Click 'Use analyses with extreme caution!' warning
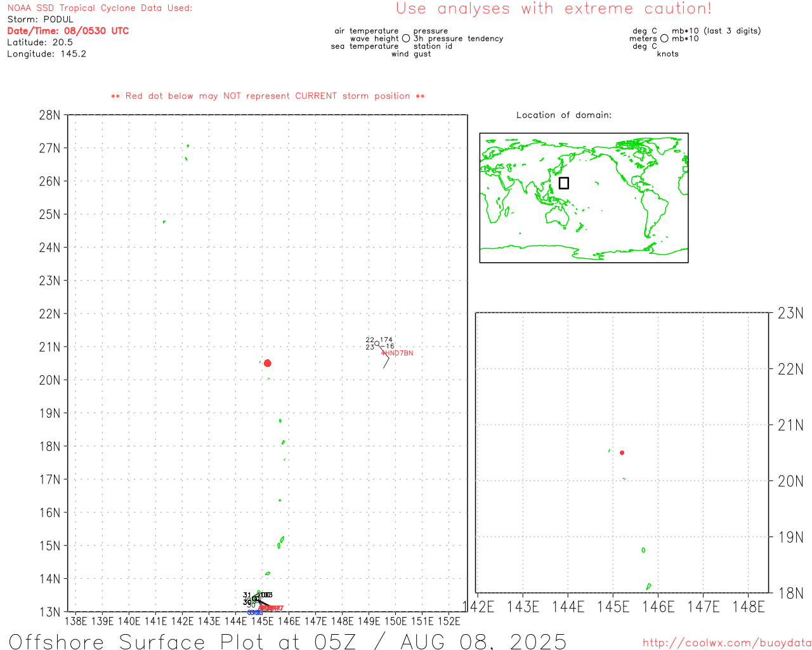The height and width of the screenshot is (650, 812). [554, 8]
